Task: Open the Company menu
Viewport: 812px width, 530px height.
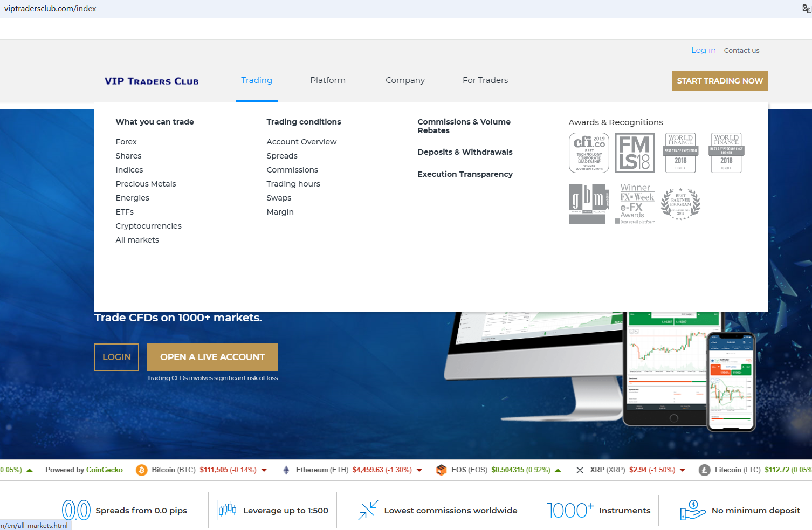Action: tap(405, 80)
